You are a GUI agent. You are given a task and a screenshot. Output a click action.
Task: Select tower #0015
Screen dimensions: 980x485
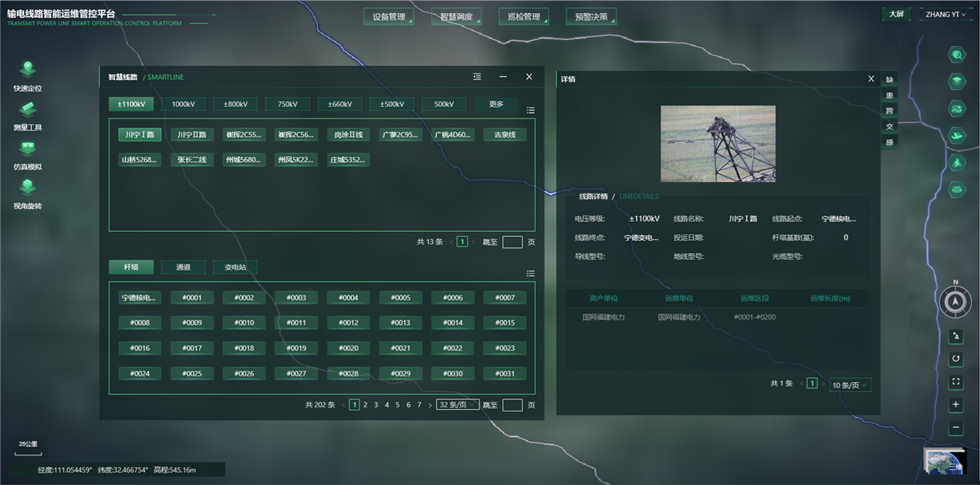[x=504, y=323]
